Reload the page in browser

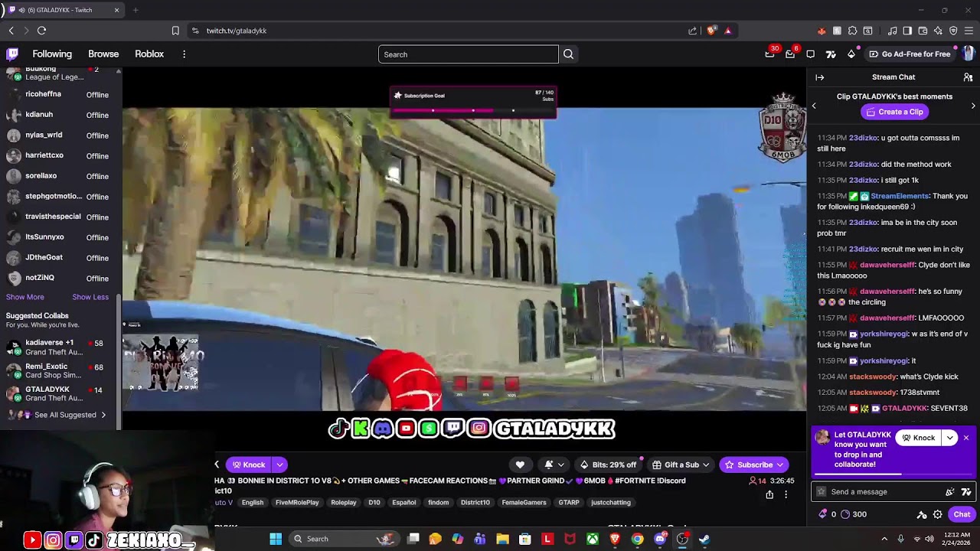click(x=41, y=31)
